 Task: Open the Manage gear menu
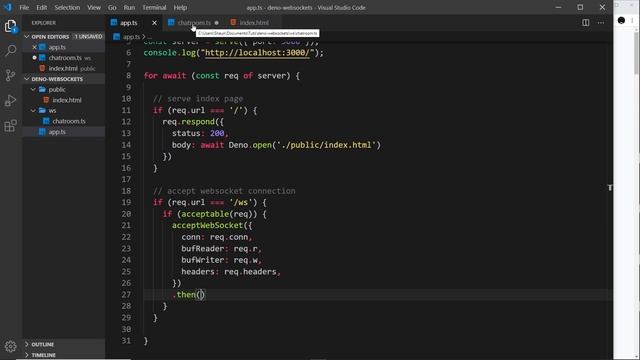pos(11,347)
